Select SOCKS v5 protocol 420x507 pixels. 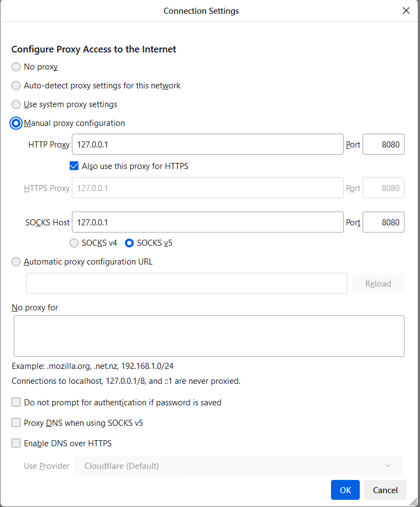point(129,242)
